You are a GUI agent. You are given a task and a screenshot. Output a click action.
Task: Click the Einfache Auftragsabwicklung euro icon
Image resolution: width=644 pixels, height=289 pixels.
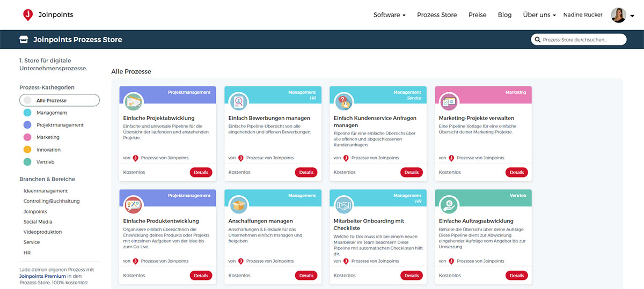(x=449, y=204)
